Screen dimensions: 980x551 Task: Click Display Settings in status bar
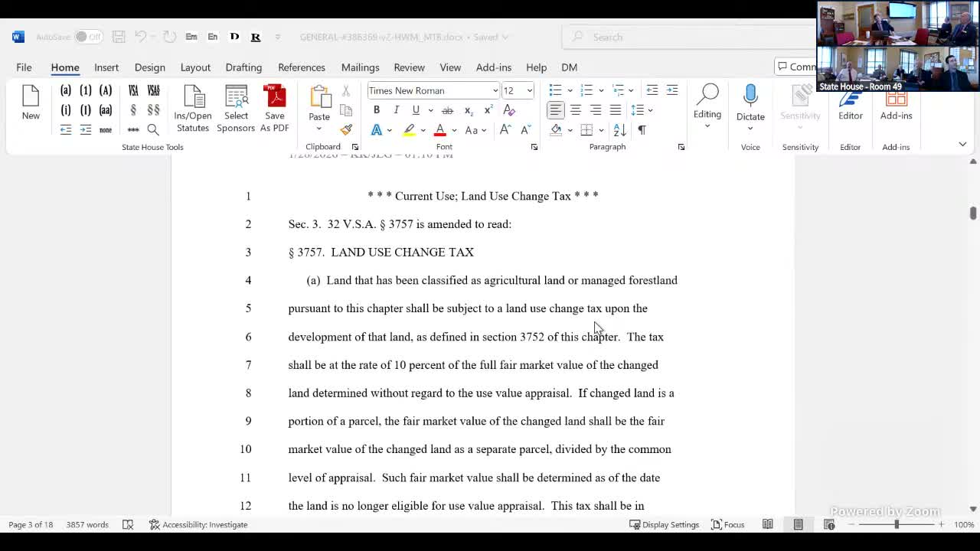[664, 524]
